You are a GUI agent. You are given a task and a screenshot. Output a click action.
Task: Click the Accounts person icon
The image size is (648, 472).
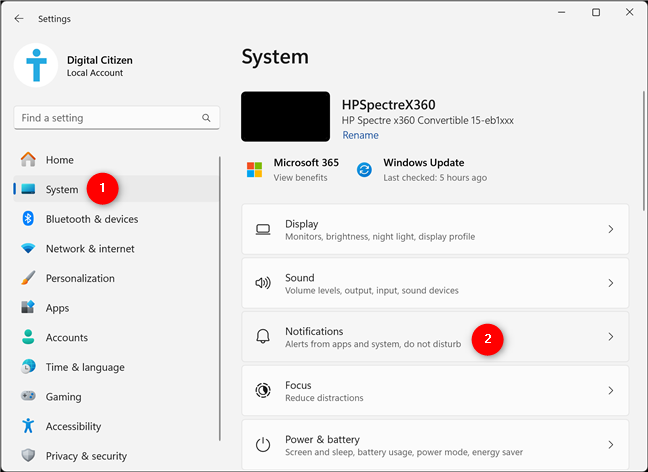pos(28,337)
